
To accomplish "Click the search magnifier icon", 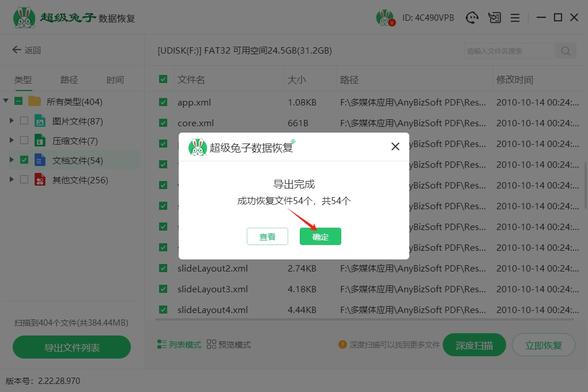I will (566, 51).
